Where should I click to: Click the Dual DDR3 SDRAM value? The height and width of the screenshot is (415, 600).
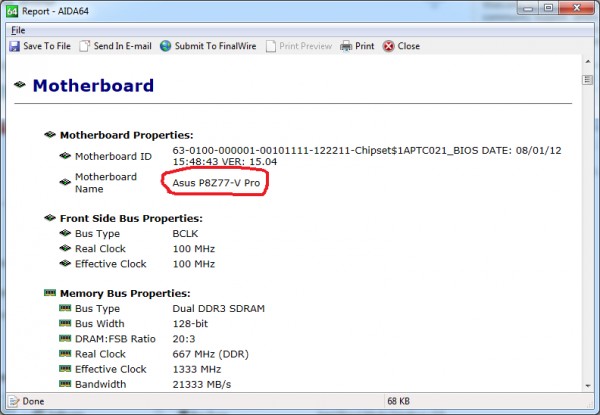[218, 308]
